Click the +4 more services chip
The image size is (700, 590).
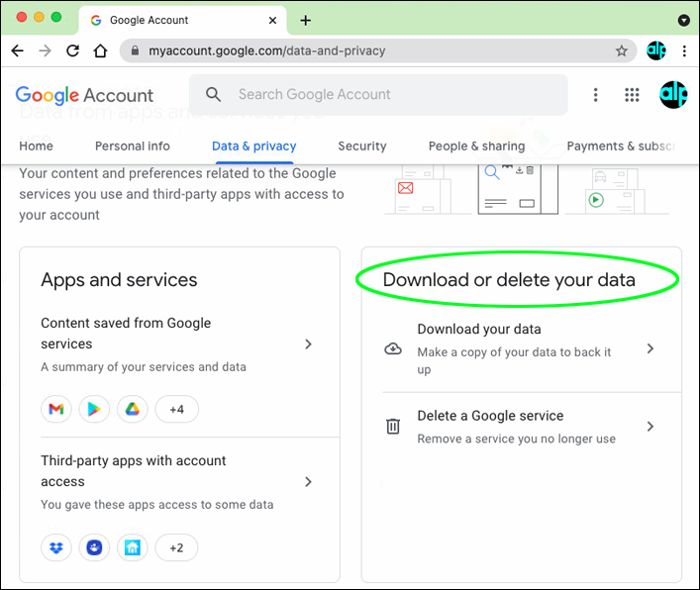(x=176, y=409)
